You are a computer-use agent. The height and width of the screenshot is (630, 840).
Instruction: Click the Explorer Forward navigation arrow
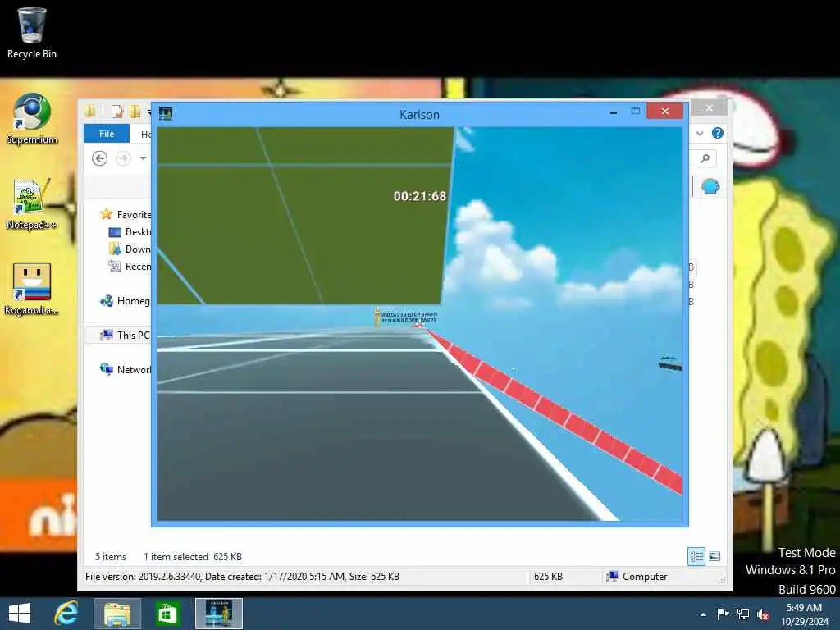[123, 158]
